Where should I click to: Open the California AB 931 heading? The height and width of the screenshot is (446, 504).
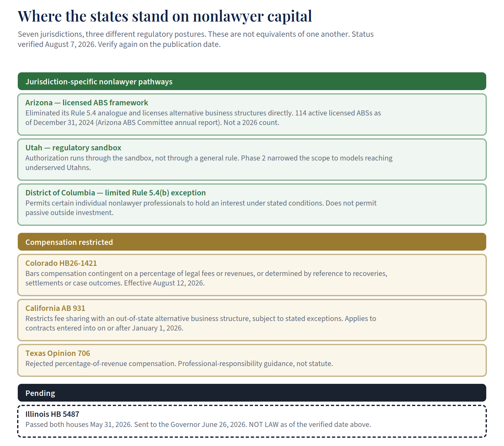[x=55, y=308]
